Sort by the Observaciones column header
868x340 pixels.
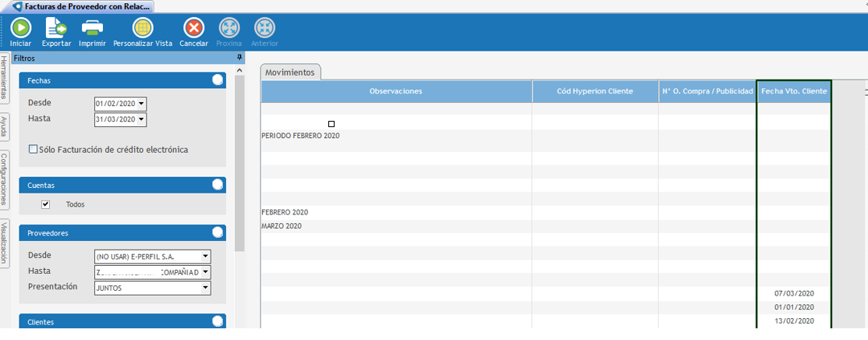click(395, 91)
